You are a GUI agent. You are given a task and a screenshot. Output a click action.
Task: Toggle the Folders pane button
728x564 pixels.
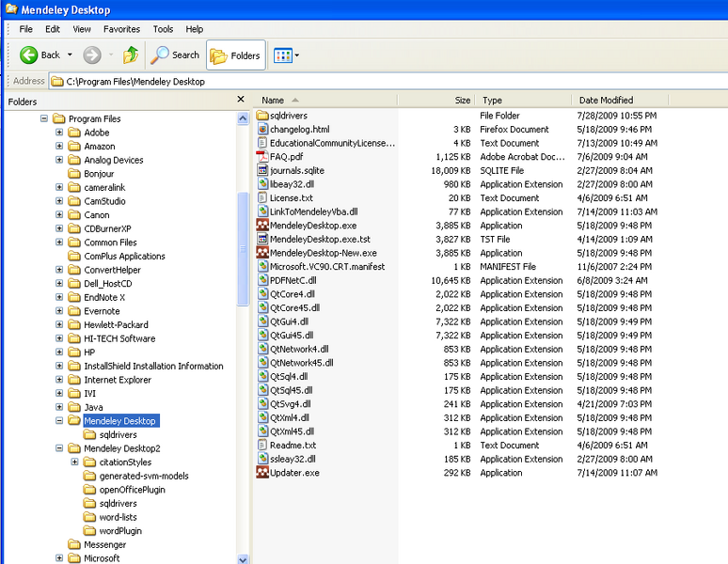(236, 55)
